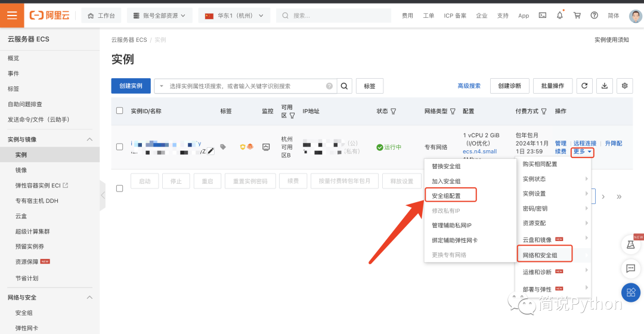
Task: Click ecs.n4.small instance type link
Action: tap(479, 151)
